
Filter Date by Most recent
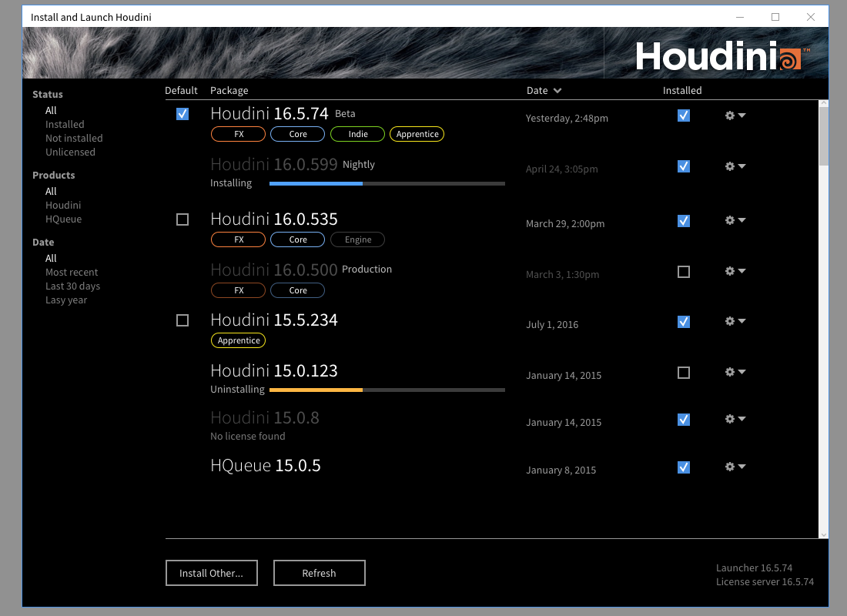[72, 273]
